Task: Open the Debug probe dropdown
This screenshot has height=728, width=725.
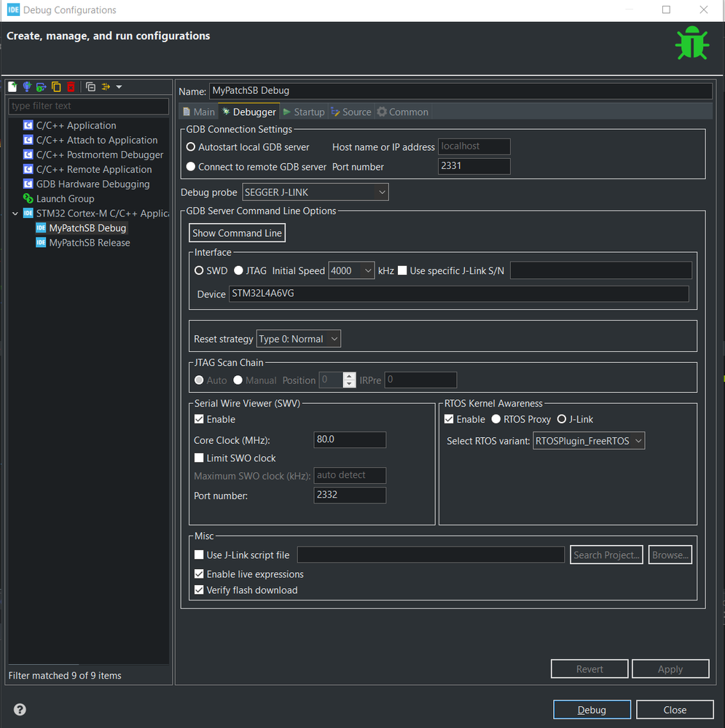Action: (316, 192)
